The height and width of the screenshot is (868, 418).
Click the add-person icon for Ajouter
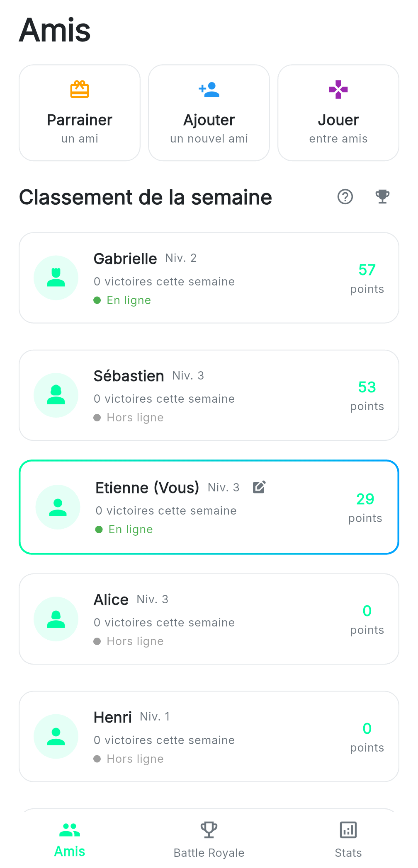click(x=209, y=89)
